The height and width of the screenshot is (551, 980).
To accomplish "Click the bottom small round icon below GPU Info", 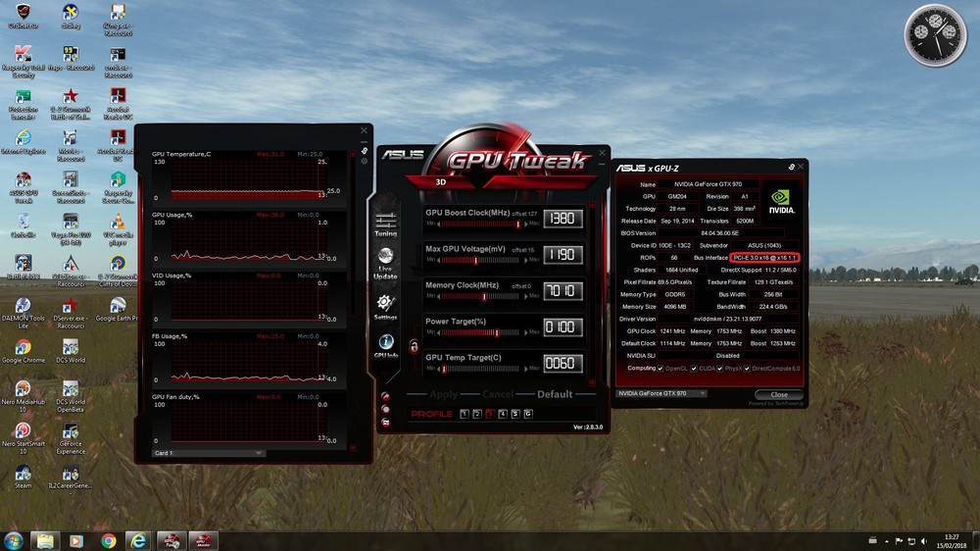I will (385, 423).
